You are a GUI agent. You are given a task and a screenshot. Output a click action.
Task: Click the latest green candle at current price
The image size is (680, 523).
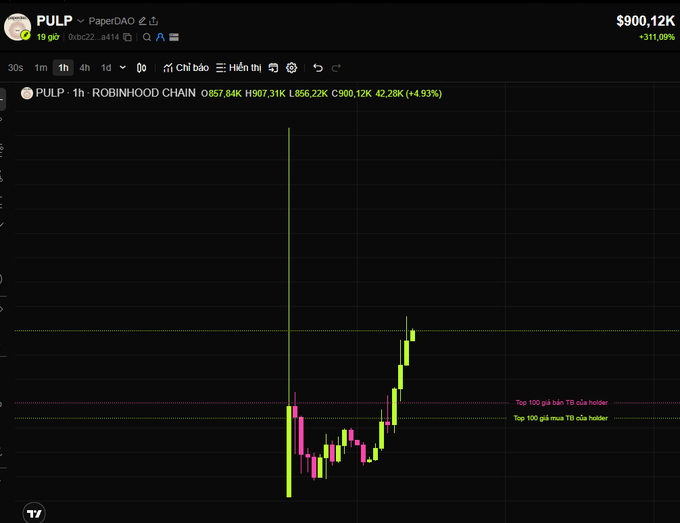(x=412, y=336)
